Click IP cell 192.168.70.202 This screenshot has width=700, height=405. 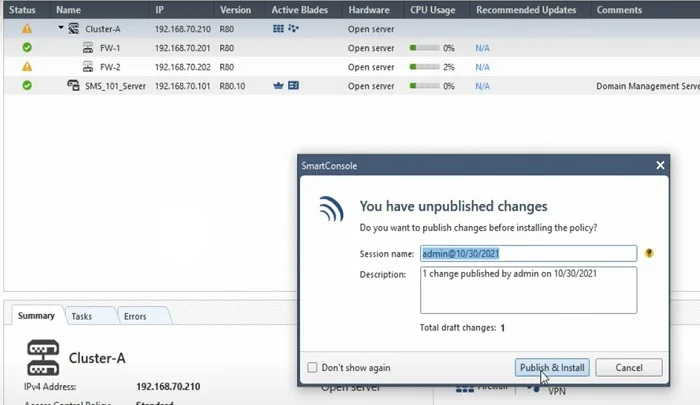pos(182,67)
